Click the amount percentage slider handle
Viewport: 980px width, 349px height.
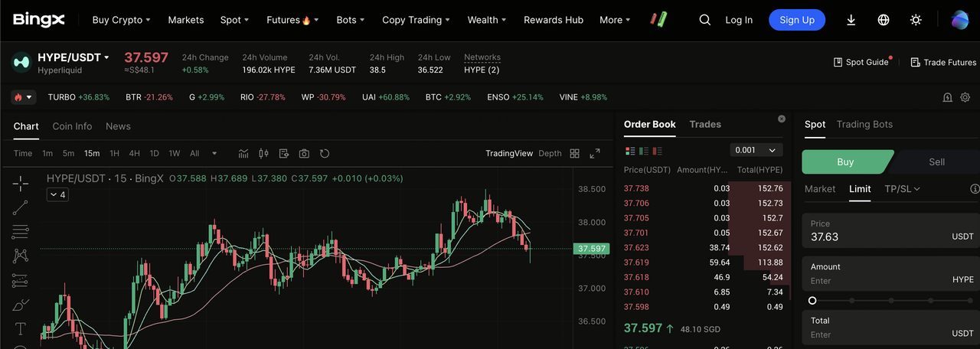[x=812, y=301]
